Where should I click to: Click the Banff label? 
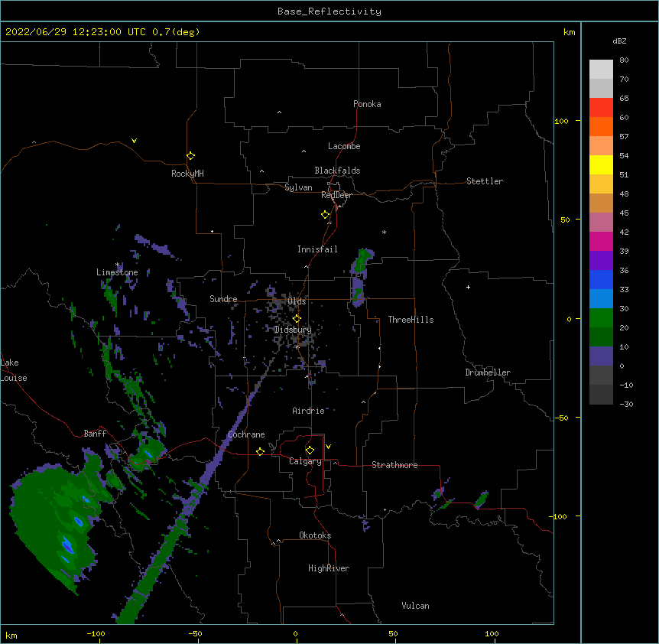95,434
